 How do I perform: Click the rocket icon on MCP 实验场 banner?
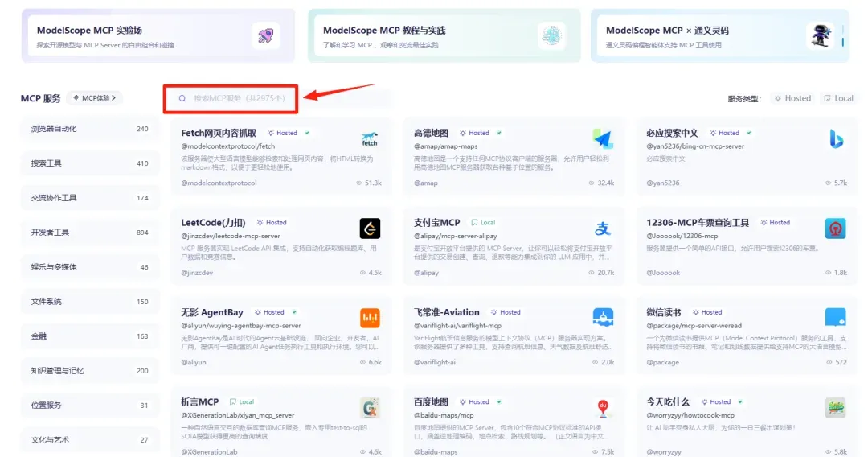click(x=266, y=36)
